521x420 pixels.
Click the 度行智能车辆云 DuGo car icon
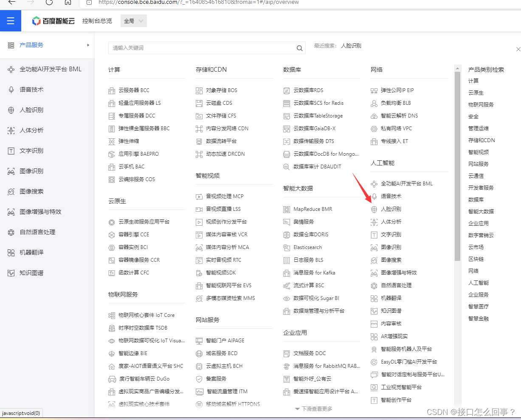point(112,379)
